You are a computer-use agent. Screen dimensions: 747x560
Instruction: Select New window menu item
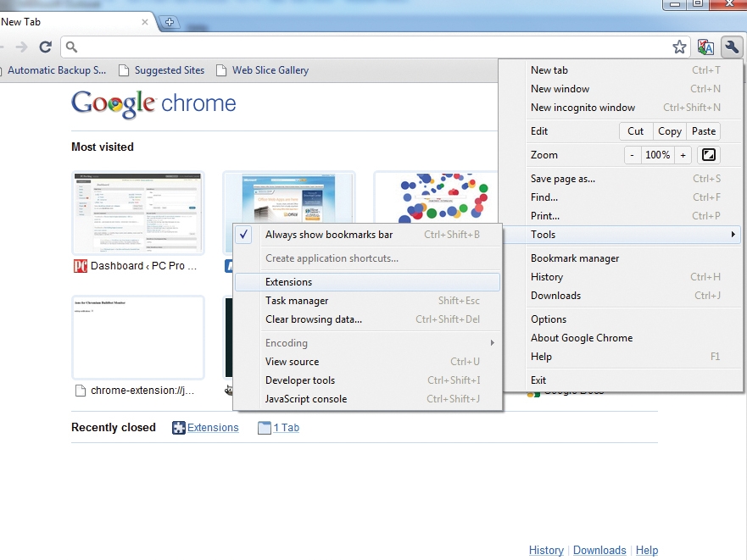(633, 89)
